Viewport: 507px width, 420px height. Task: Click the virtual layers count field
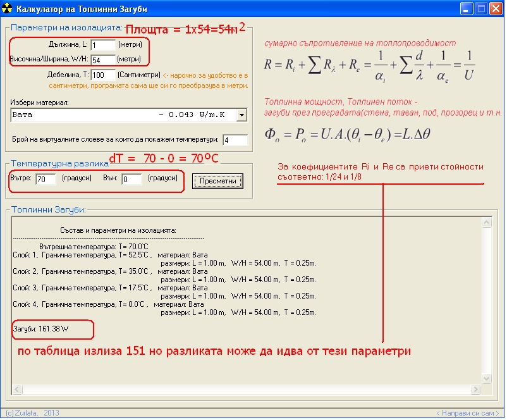235,140
